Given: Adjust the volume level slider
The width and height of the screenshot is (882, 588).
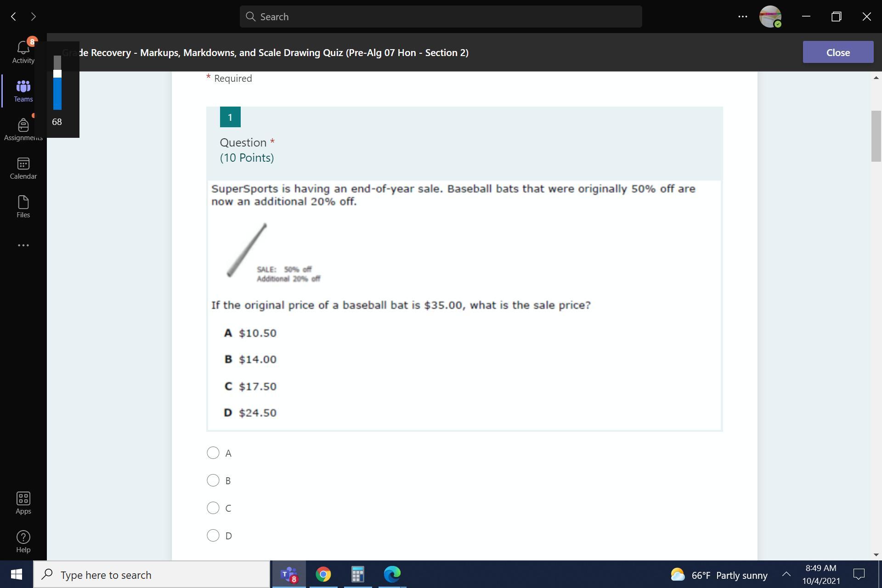Looking at the screenshot, I should point(57,74).
